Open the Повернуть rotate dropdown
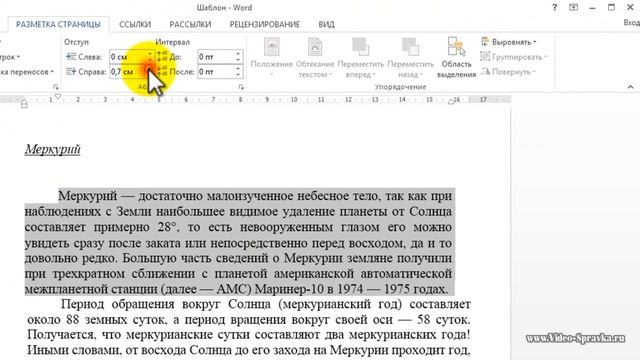Image resolution: width=640 pixels, height=360 pixels. pyautogui.click(x=509, y=71)
